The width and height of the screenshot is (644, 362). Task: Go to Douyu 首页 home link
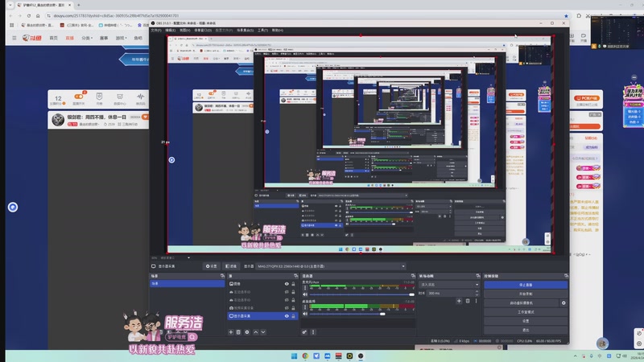[53, 38]
